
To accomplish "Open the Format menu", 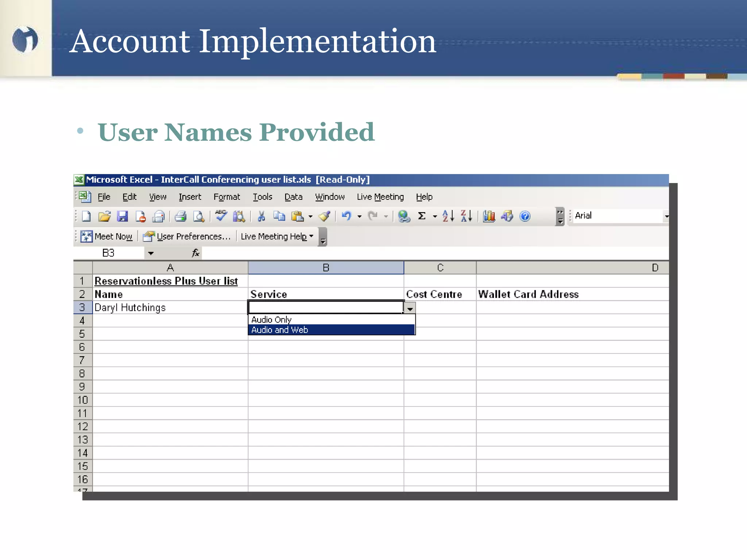I will pos(227,197).
